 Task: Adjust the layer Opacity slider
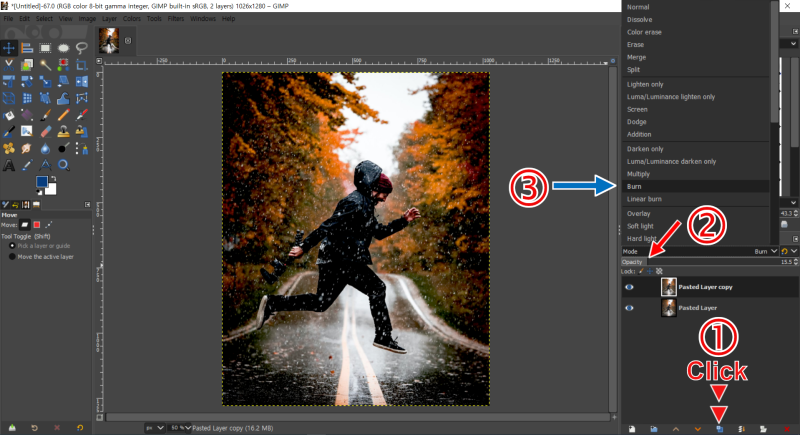(x=707, y=262)
